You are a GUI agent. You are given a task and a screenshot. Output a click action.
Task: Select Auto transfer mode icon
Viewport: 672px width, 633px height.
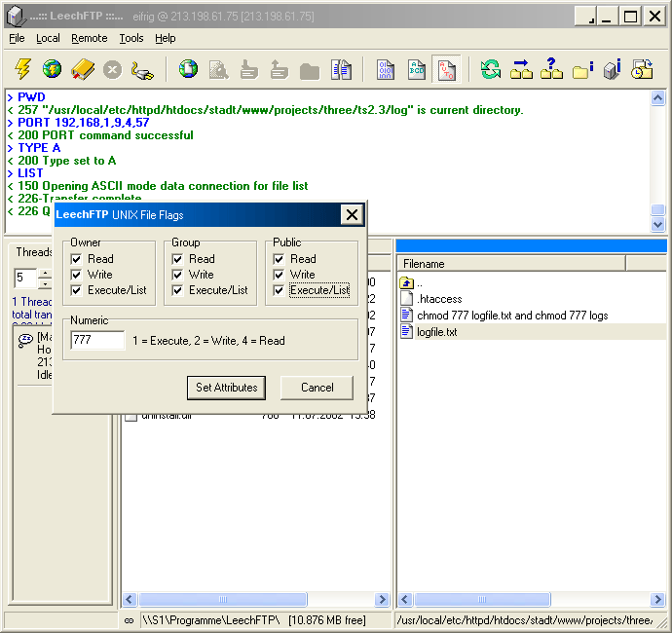(447, 69)
